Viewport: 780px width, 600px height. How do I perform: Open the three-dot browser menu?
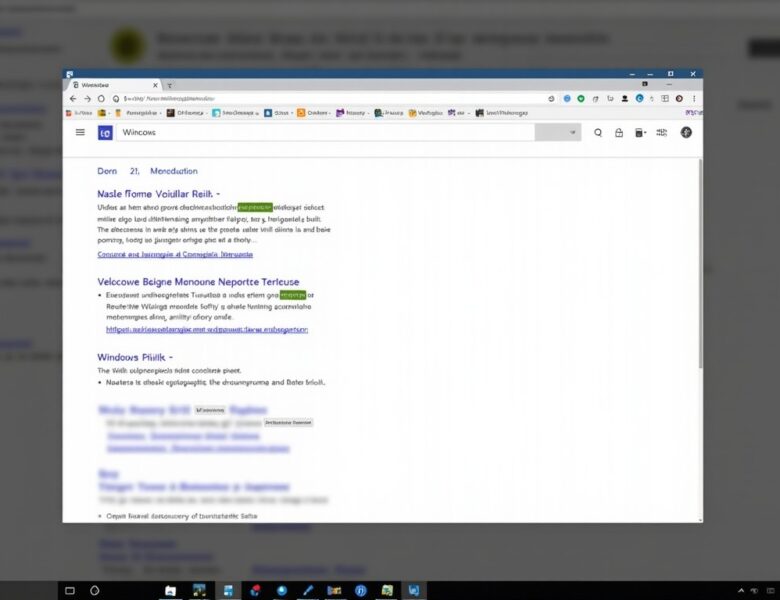tap(694, 99)
